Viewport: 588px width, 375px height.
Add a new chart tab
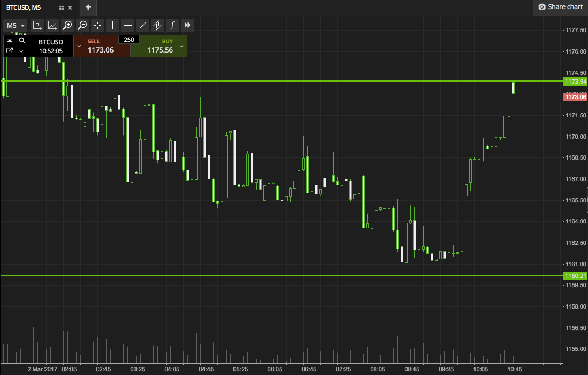(88, 7)
